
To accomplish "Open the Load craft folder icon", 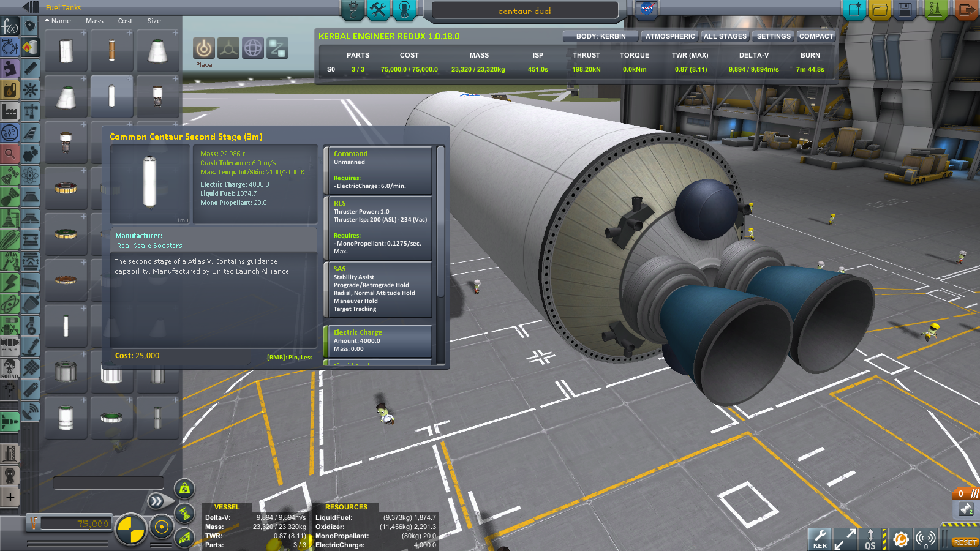I will tap(880, 10).
